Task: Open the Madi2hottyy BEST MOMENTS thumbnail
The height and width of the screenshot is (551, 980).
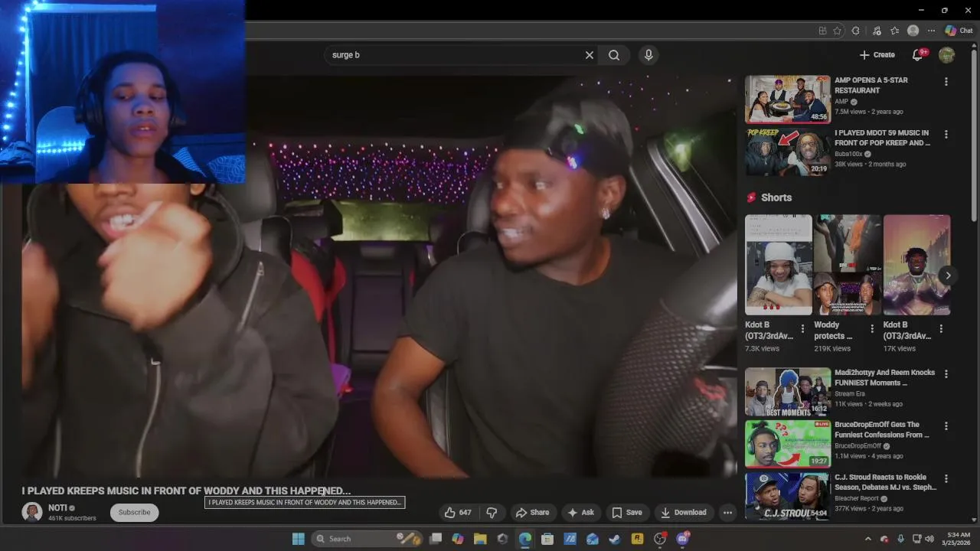Action: [x=788, y=392]
